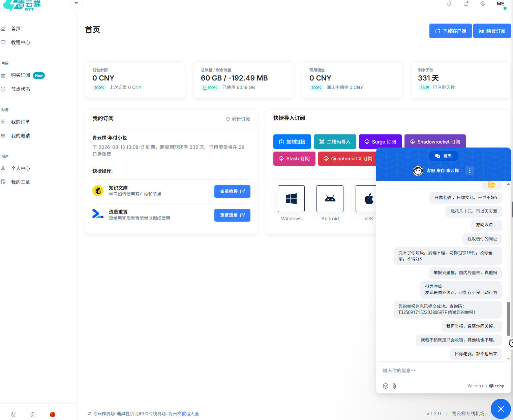Click the chat message '找攻击你的网址'
The image size is (513, 420).
(x=482, y=239)
